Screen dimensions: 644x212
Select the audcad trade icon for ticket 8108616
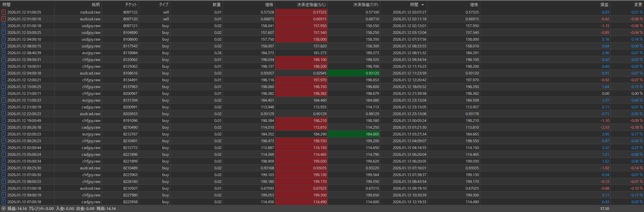pos(3,73)
